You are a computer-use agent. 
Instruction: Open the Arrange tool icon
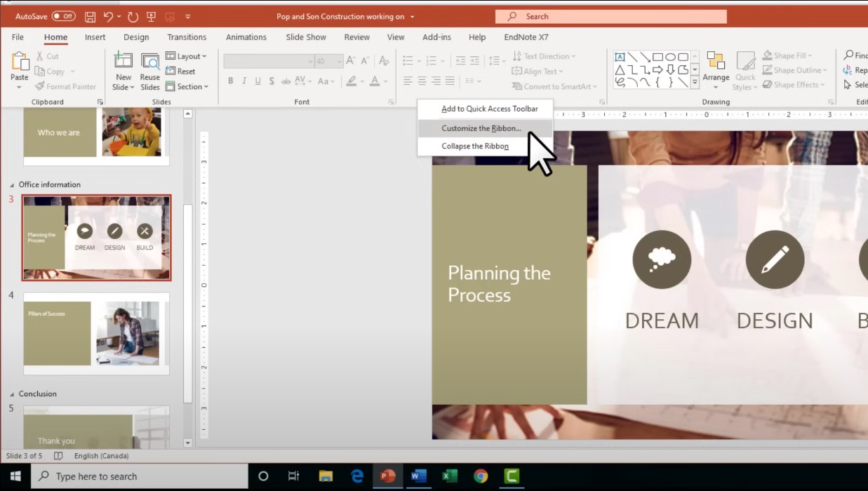pos(716,62)
